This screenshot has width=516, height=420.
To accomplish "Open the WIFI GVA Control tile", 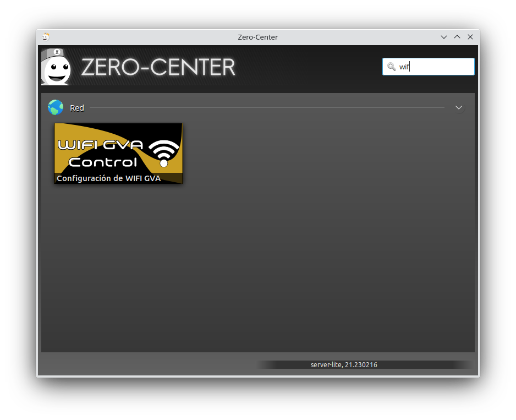I will coord(118,149).
